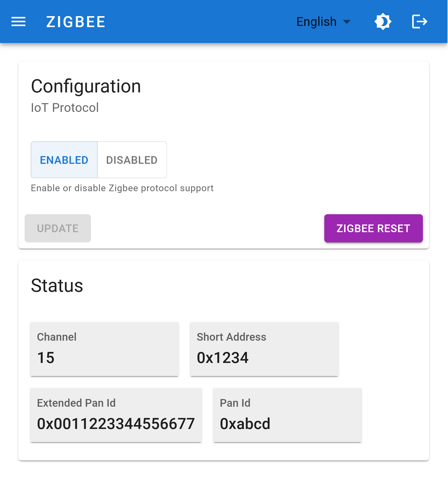The image size is (448, 484).
Task: Click the exit icon on the top bar
Action: [x=420, y=22]
